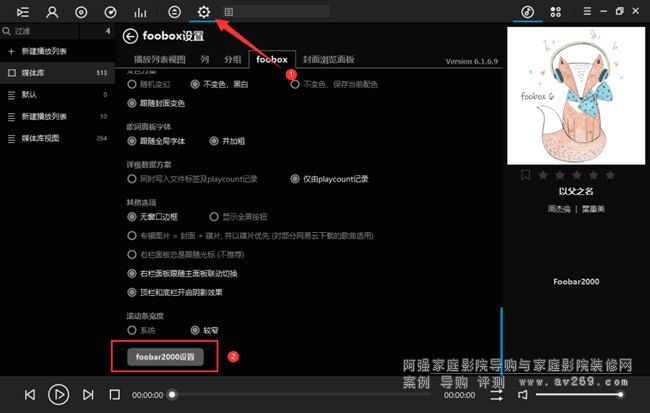Click the stop button in playback bar

115,395
